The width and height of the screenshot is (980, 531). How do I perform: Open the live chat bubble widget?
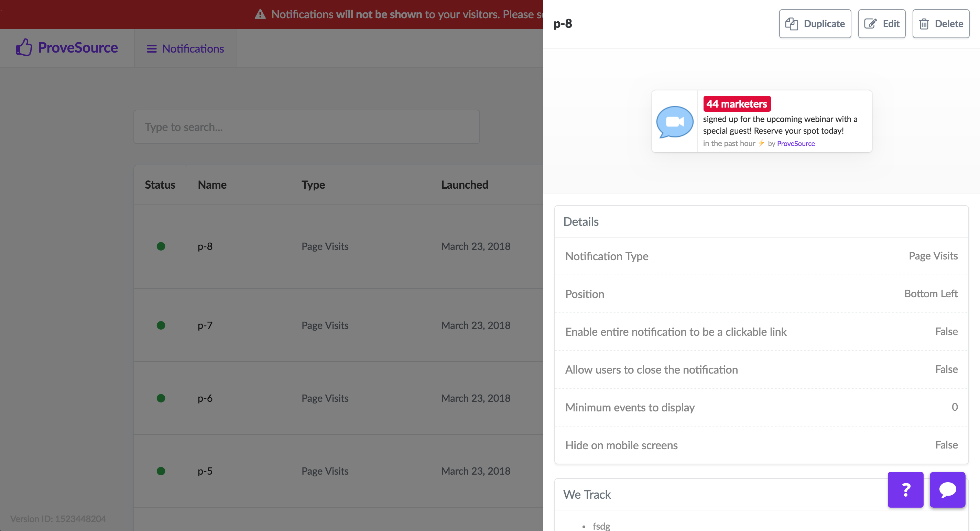tap(947, 489)
